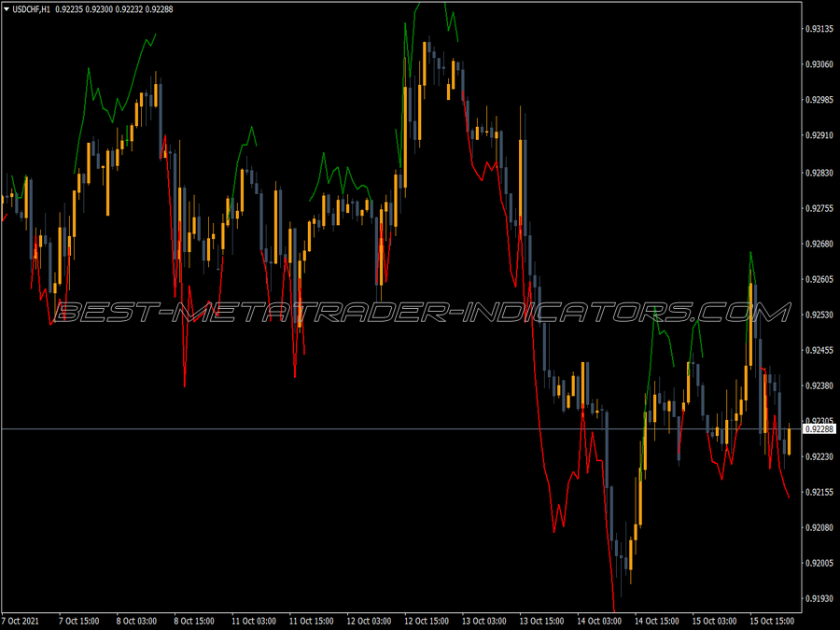Screen dimensions: 840x630
Task: Click the 0.92985 price scale label
Action: tap(819, 100)
